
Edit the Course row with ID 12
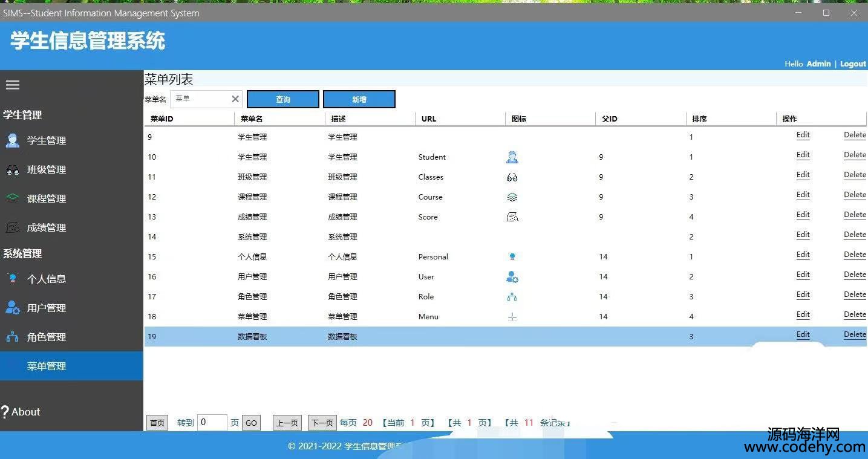click(803, 195)
